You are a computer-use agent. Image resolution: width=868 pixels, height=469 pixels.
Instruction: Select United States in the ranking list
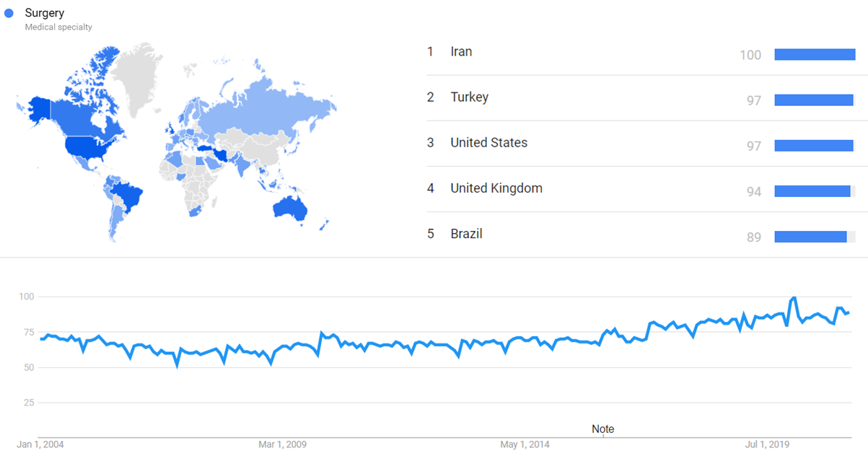[488, 142]
